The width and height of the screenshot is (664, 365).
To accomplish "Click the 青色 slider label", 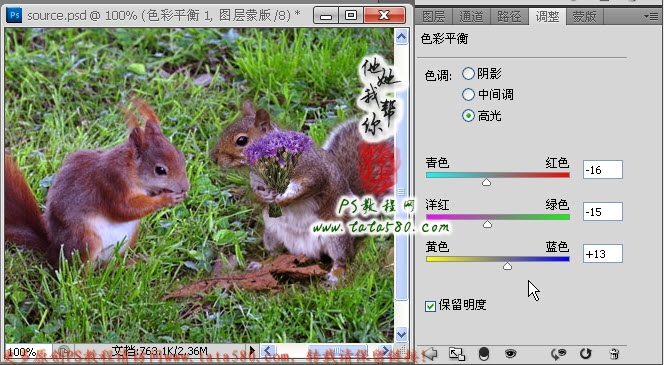I will 437,163.
